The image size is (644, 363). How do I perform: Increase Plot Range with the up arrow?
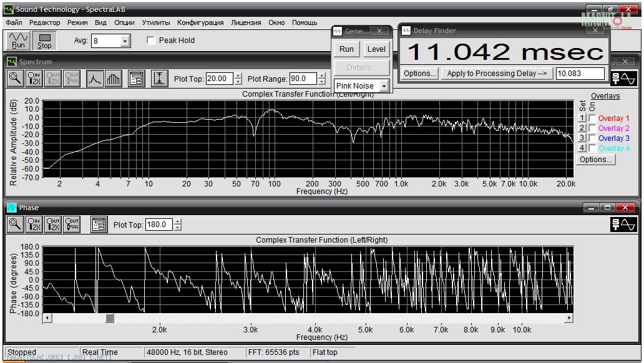pos(322,75)
